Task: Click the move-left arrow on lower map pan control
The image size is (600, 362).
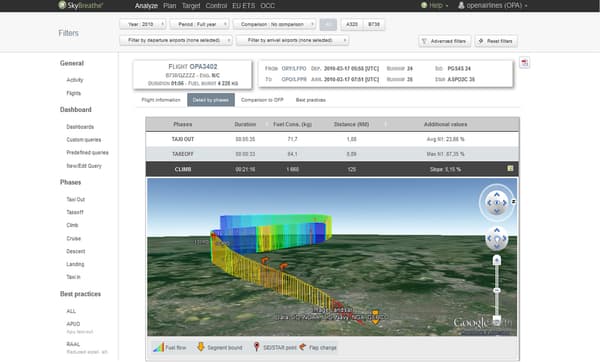Action: coord(489,238)
